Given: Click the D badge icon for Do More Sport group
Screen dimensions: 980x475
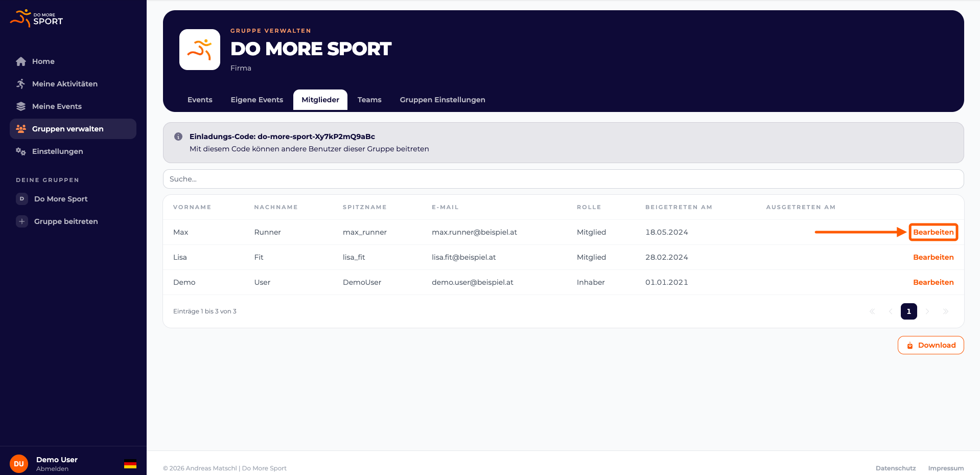Looking at the screenshot, I should point(22,199).
